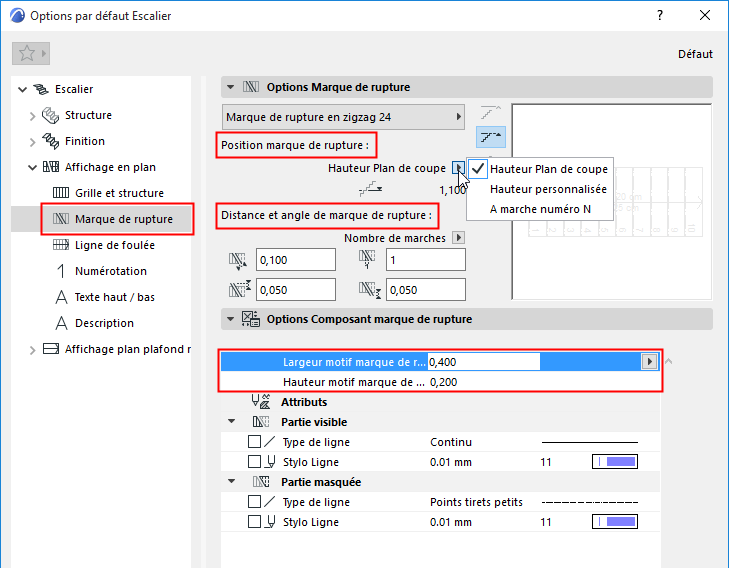Click the Numérotation icon

coord(61,271)
